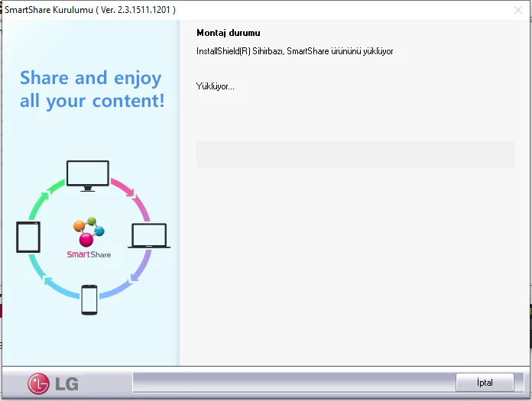Viewport: 532px width, 401px height.
Task: Click the İptal cancel button
Action: pos(485,383)
